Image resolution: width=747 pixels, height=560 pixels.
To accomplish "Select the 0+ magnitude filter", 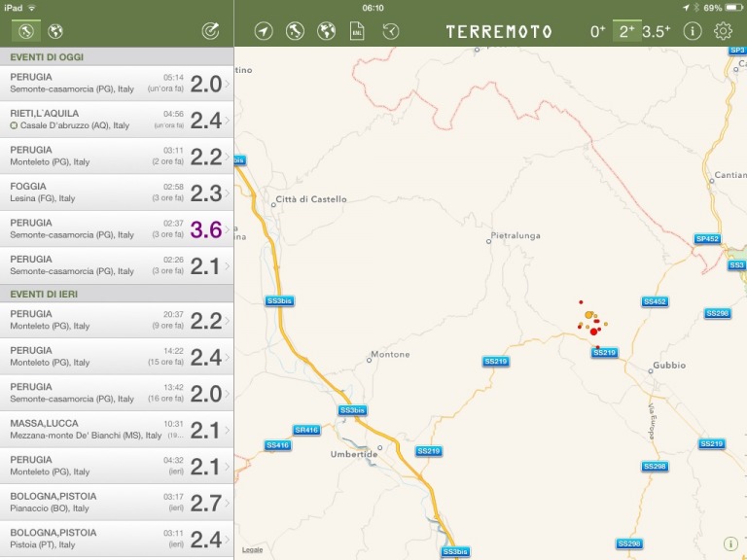I will [598, 31].
